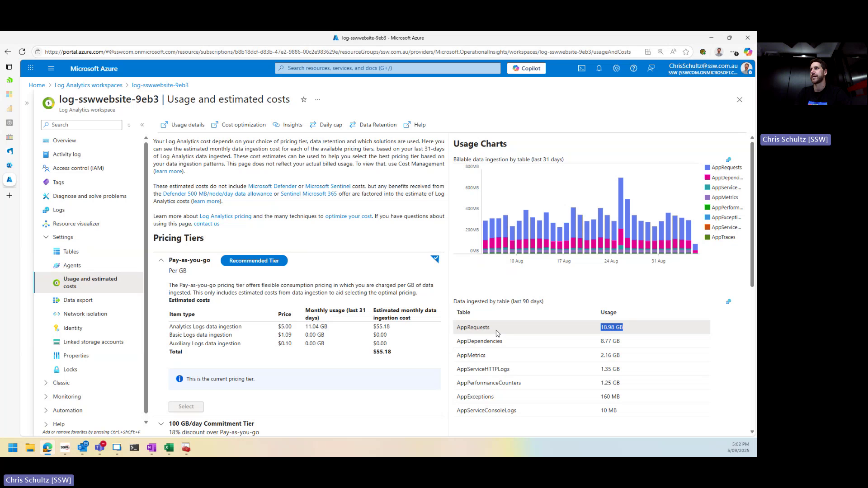Open Resource visualizer

(x=76, y=224)
